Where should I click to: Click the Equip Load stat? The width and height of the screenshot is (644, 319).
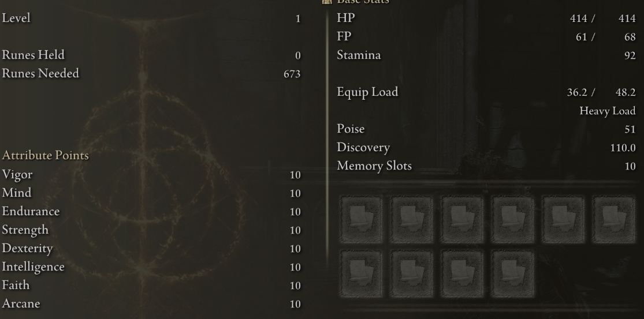486,92
